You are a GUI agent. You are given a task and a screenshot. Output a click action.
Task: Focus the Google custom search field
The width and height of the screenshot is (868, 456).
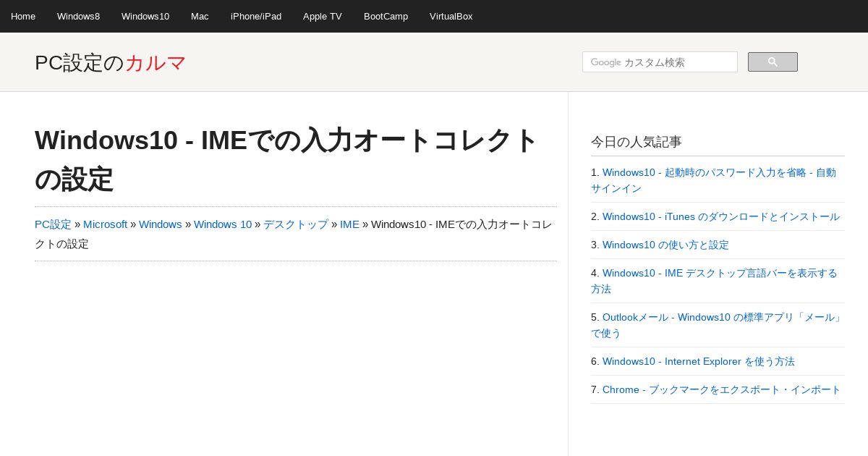[660, 62]
